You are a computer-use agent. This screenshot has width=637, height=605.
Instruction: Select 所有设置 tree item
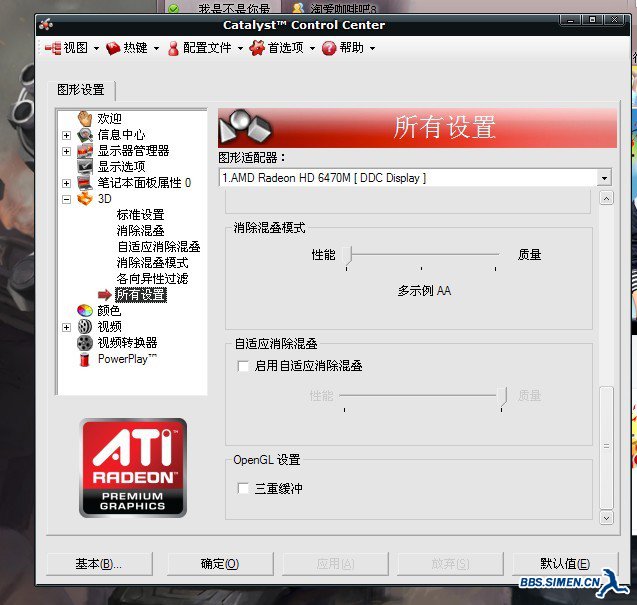[141, 295]
